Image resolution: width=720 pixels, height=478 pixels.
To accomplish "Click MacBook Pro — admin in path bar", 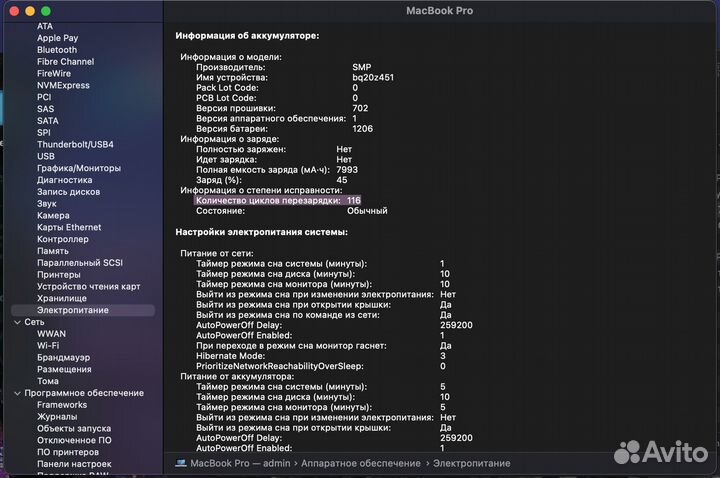I will [x=240, y=463].
